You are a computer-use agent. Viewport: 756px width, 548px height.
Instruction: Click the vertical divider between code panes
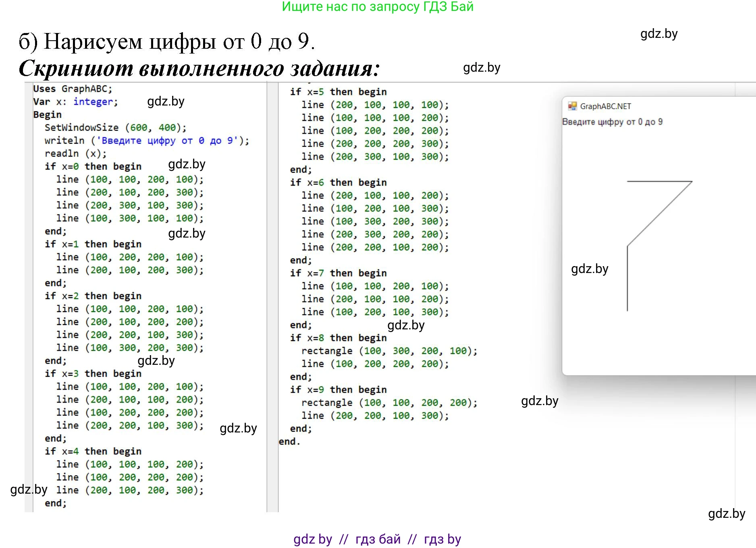tap(272, 297)
